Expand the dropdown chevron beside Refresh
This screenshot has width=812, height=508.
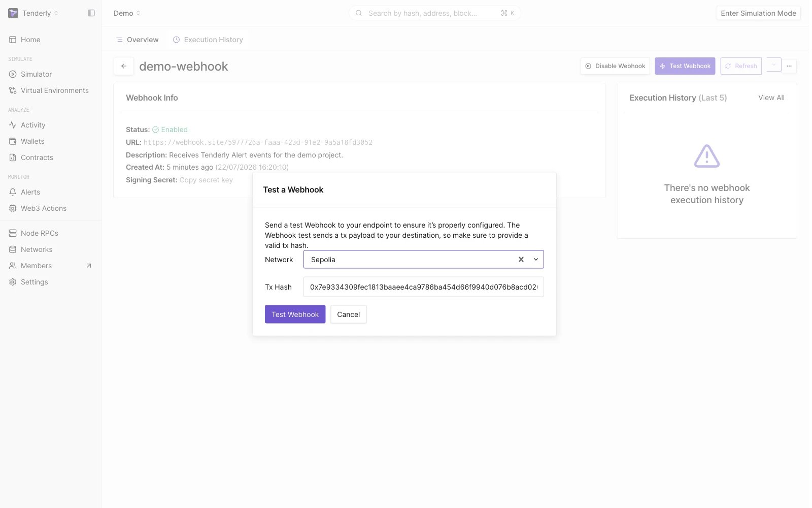click(773, 65)
